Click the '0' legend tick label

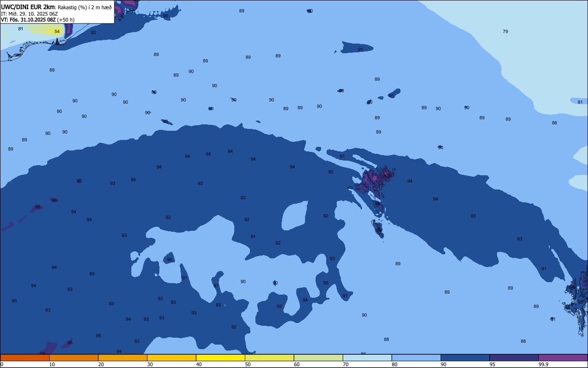click(x=2, y=364)
